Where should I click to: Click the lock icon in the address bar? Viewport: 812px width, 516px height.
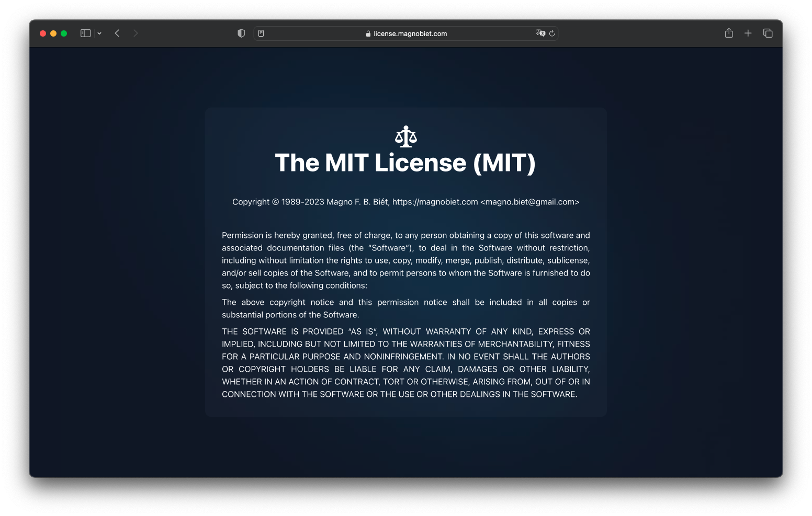coord(368,33)
